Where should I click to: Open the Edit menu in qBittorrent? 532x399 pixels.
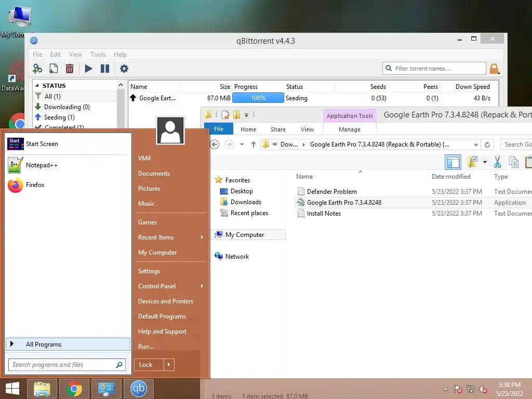55,54
